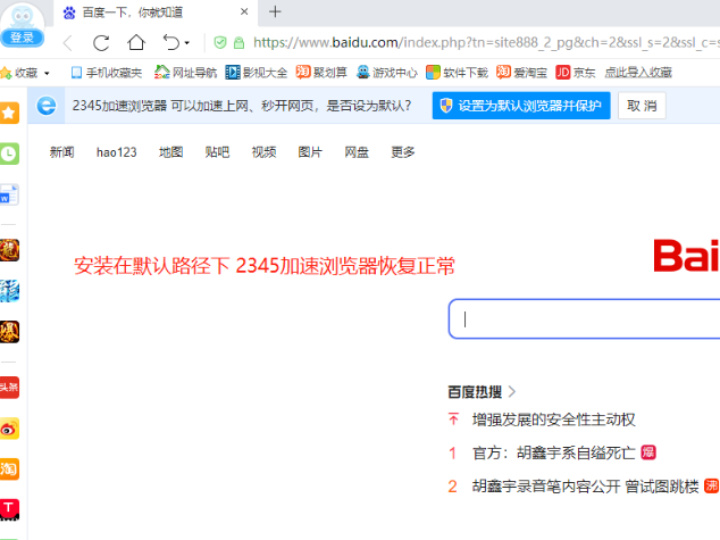Expand 百度热搜 chevron arrow

pyautogui.click(x=512, y=392)
